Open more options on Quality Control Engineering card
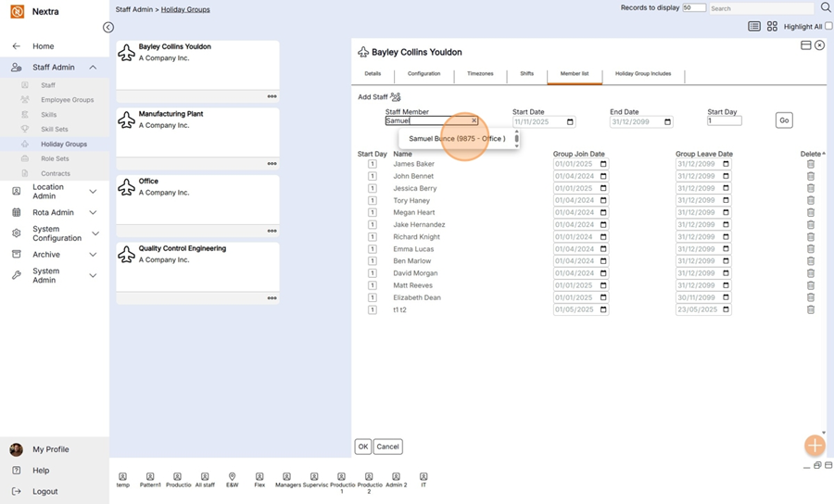The height and width of the screenshot is (504, 834). (272, 298)
